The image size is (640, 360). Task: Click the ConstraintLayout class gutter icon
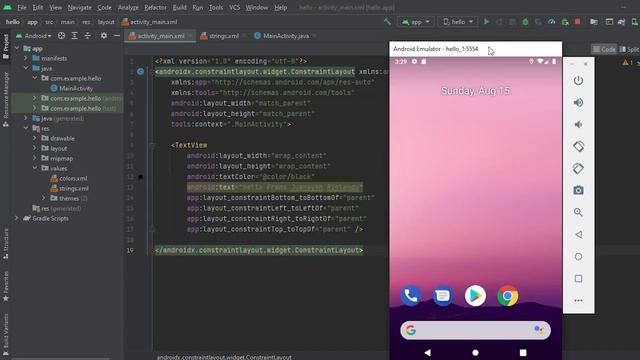[x=140, y=72]
